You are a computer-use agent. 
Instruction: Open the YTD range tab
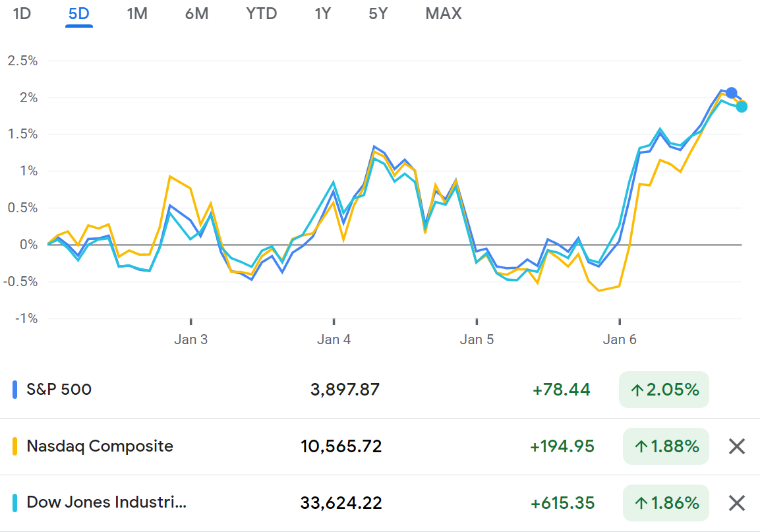tap(261, 14)
